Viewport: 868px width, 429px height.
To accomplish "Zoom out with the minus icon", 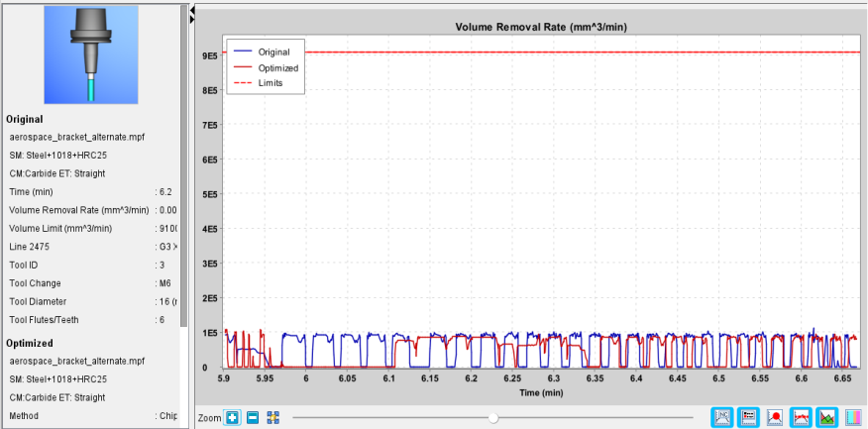I will coord(253,417).
